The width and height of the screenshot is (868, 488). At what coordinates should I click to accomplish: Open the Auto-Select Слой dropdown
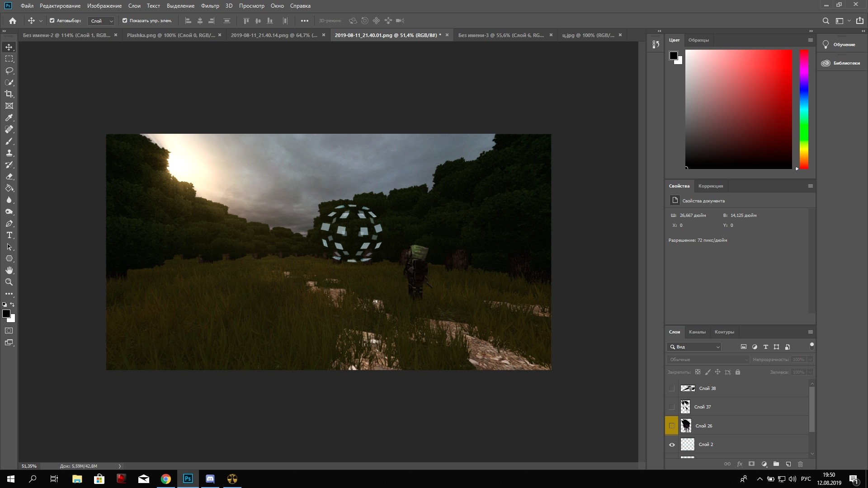click(x=101, y=21)
